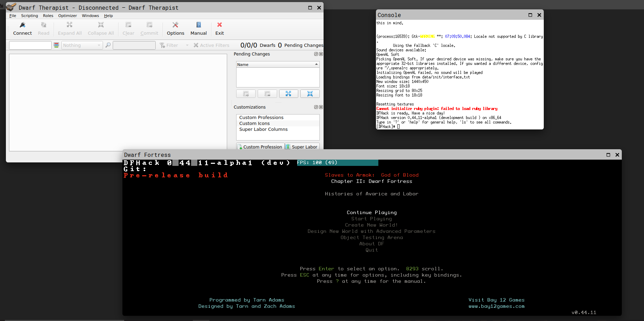The width and height of the screenshot is (644, 321).
Task: Click the red Exit icon
Action: coord(220,25)
